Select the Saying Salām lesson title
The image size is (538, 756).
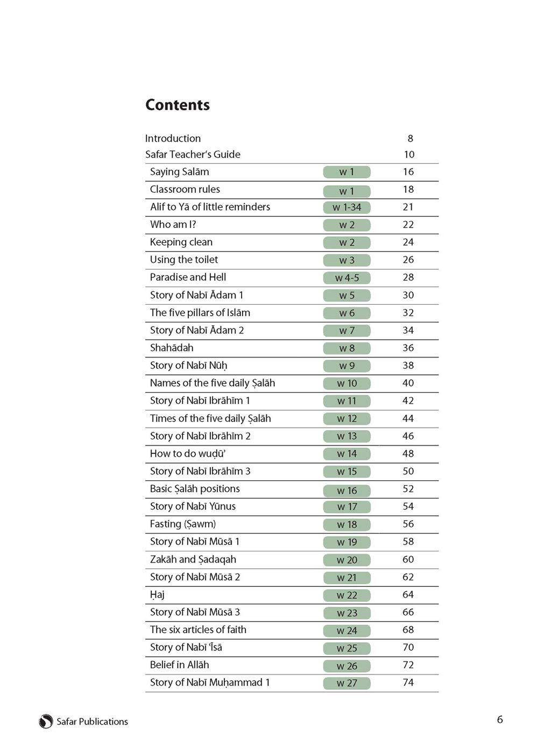coord(179,172)
